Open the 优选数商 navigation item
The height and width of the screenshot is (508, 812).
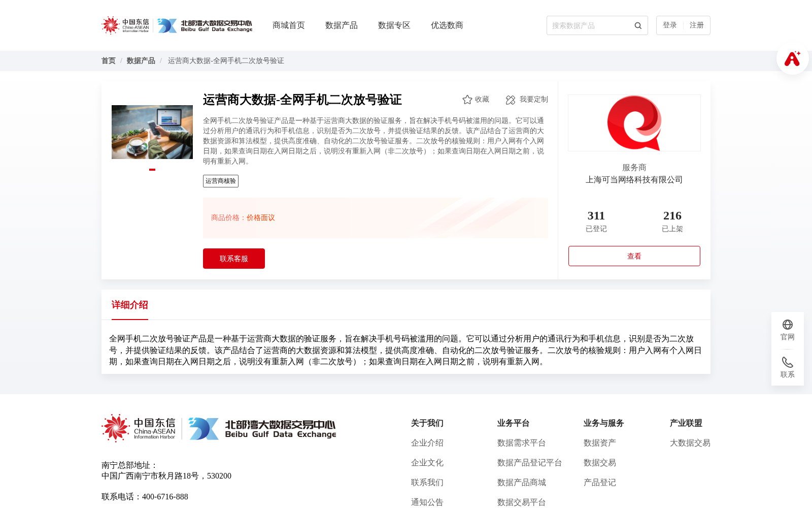447,25
